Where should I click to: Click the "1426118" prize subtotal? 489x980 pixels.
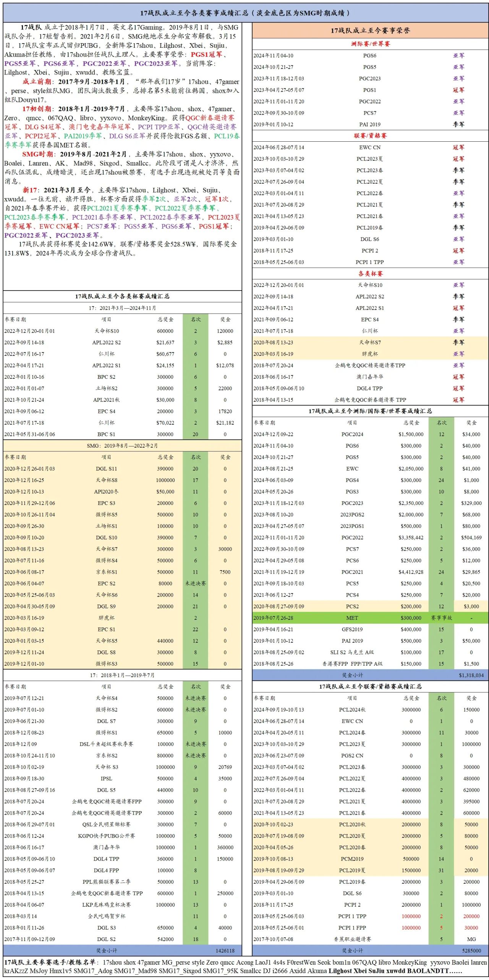(x=225, y=950)
